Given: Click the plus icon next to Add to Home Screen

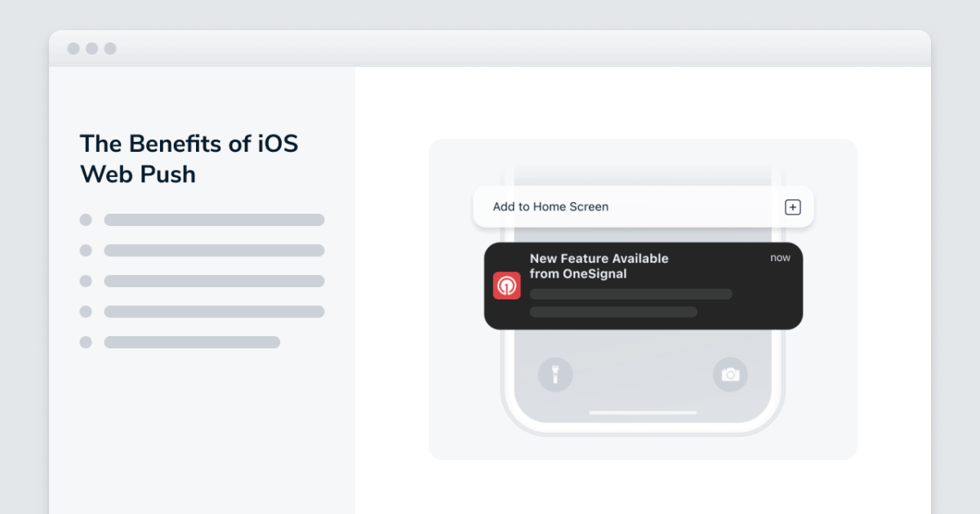Looking at the screenshot, I should click(x=792, y=206).
